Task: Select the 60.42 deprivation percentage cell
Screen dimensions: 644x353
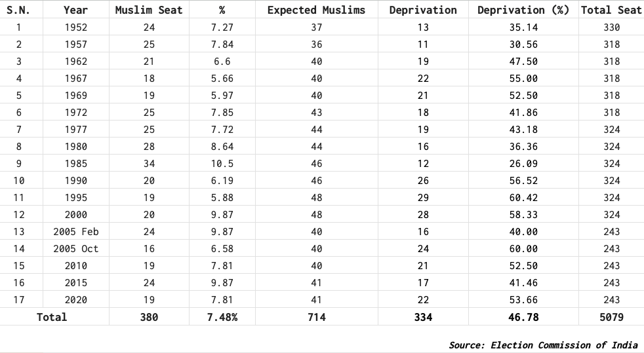Action: pos(523,198)
